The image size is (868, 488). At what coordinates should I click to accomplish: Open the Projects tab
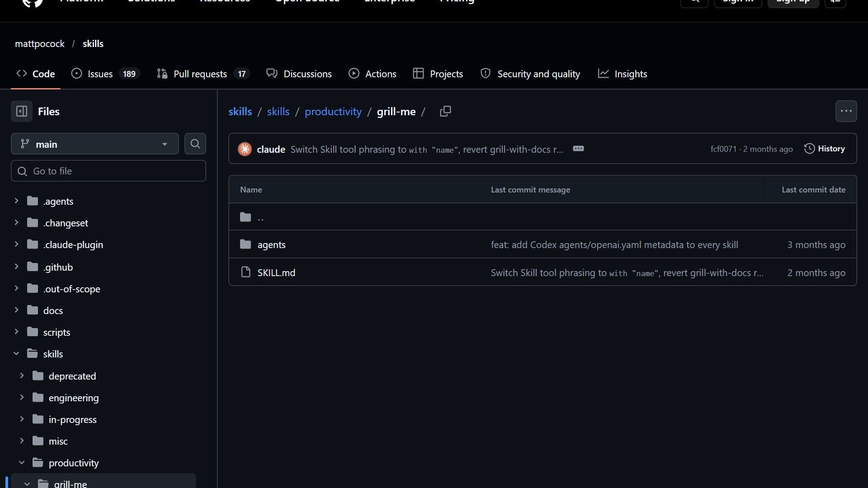point(438,74)
